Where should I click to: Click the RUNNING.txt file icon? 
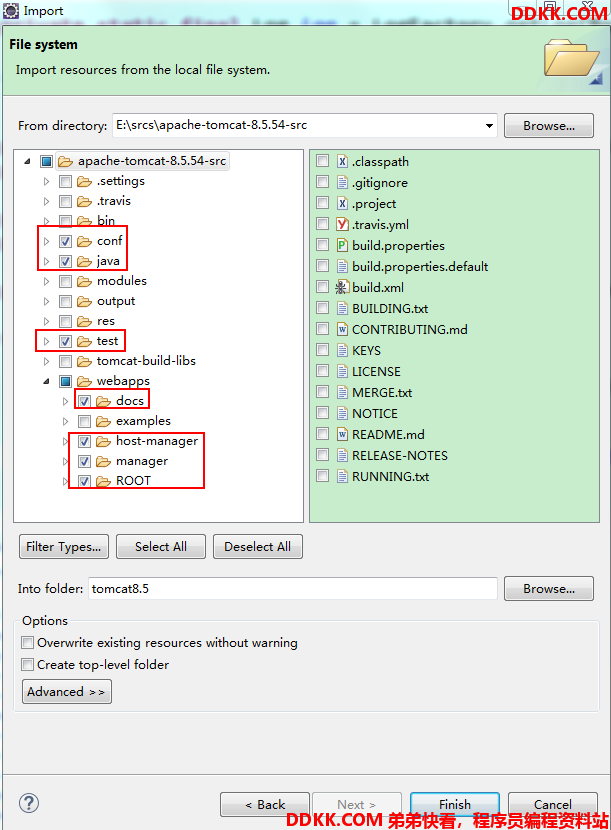(x=343, y=476)
